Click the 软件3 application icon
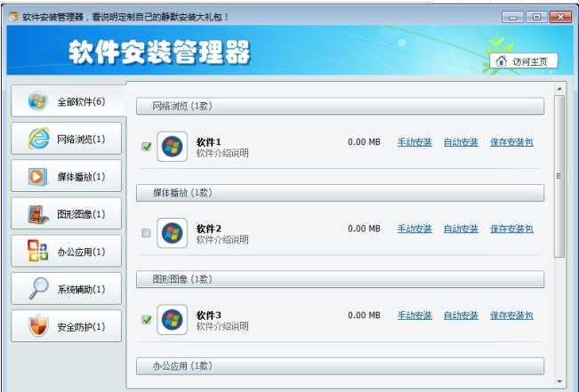 click(x=172, y=320)
